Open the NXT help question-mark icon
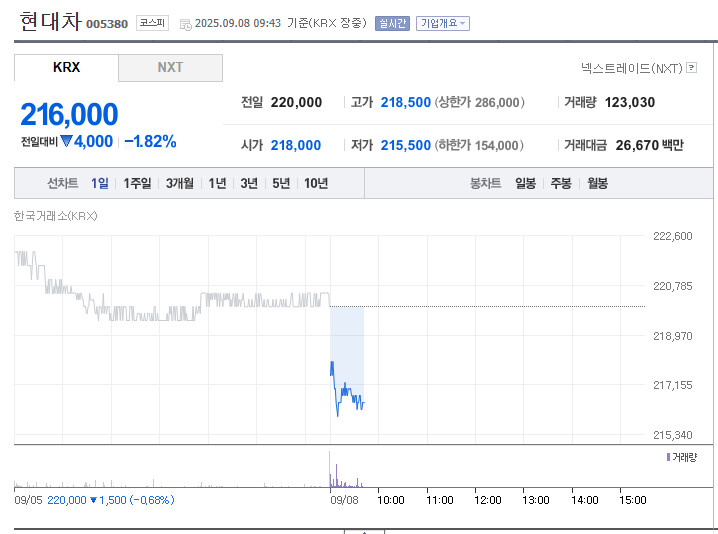This screenshot has width=718, height=534. coord(691,68)
